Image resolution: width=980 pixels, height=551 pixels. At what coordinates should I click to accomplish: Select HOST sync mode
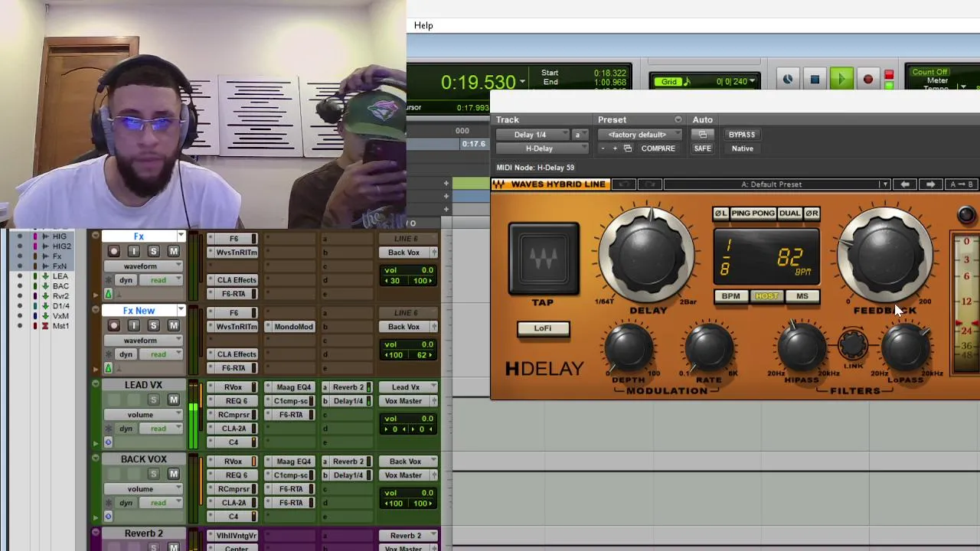(766, 296)
